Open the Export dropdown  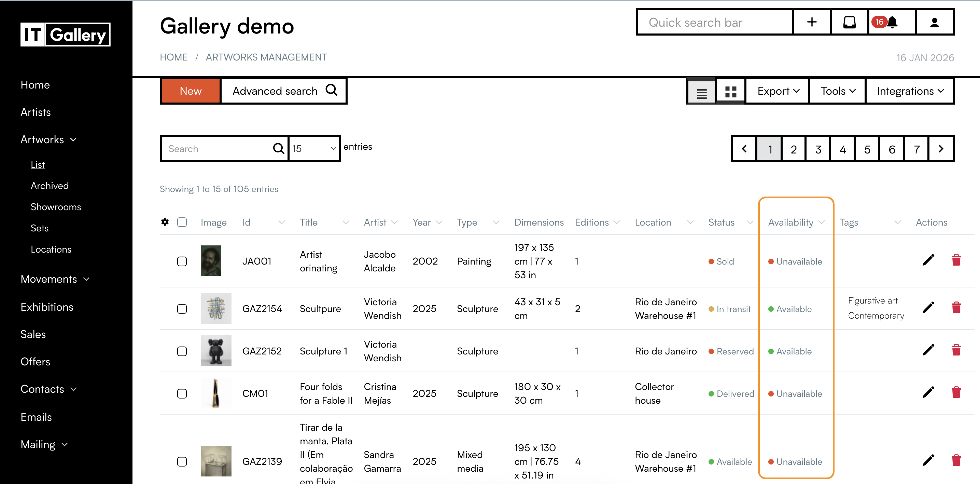[778, 91]
